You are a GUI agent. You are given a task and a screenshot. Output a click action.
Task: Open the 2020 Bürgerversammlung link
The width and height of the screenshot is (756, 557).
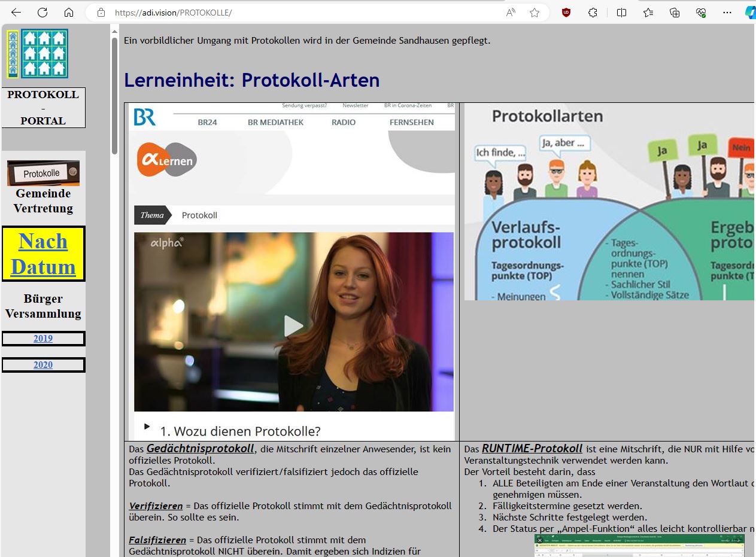pos(43,365)
